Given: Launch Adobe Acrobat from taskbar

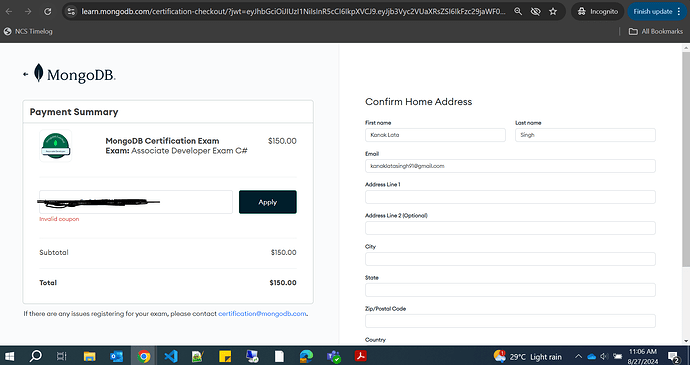Looking at the screenshot, I should pyautogui.click(x=361, y=356).
